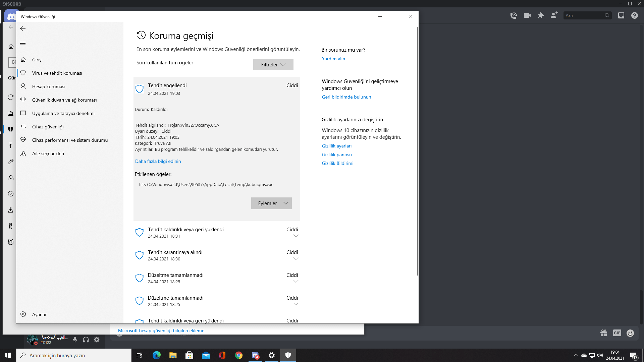The image size is (644, 362).
Task: Start a voice call in Discord
Action: coord(514,15)
